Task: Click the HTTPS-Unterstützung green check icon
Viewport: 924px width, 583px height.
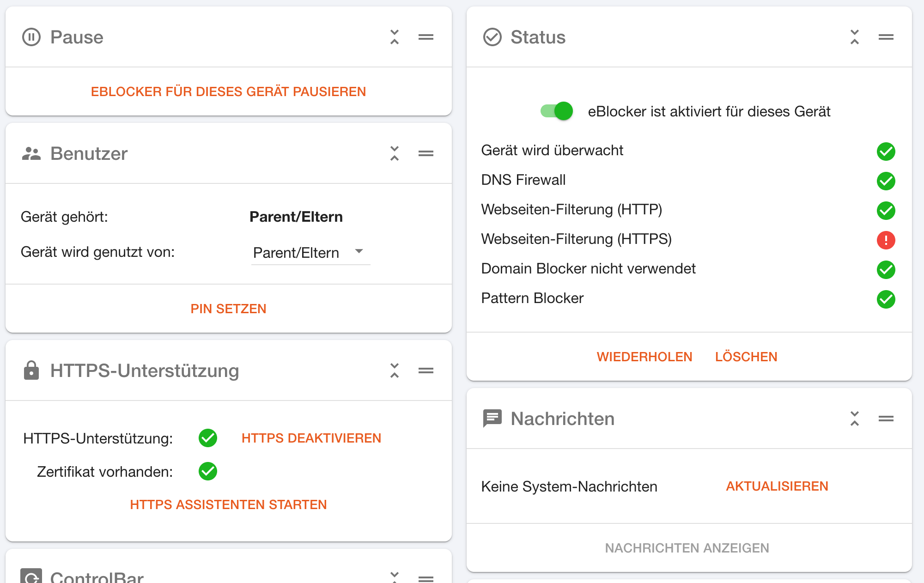Action: click(x=208, y=438)
